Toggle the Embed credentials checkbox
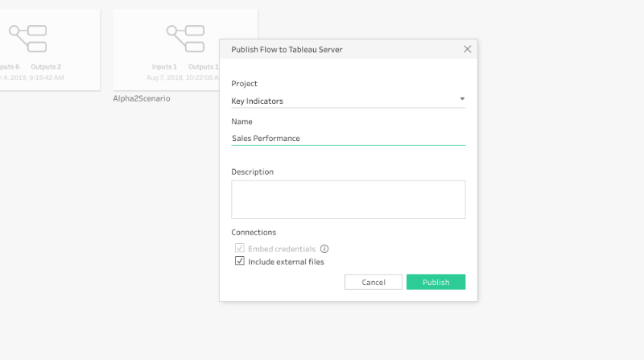This screenshot has width=644, height=360. coord(240,249)
